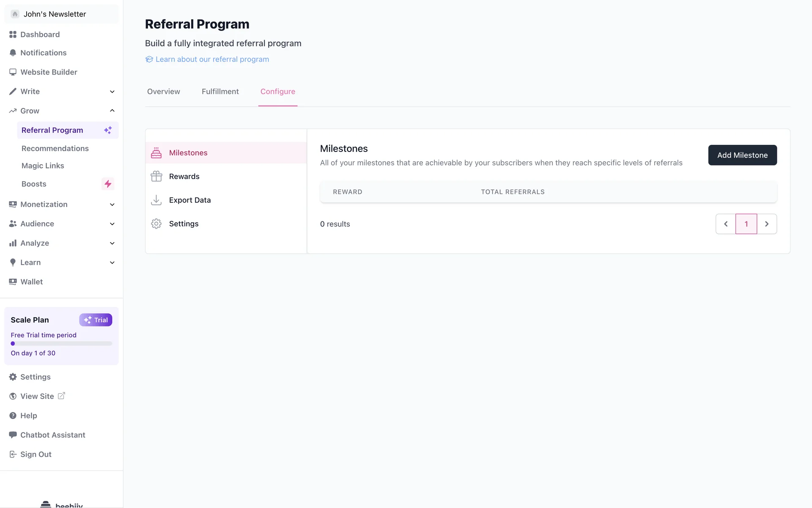The height and width of the screenshot is (508, 812).
Task: Click the Export Data download icon
Action: pos(156,200)
